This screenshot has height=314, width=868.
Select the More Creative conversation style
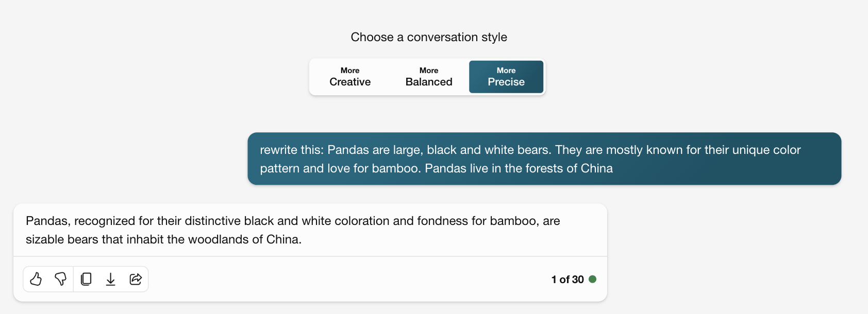[x=350, y=77]
